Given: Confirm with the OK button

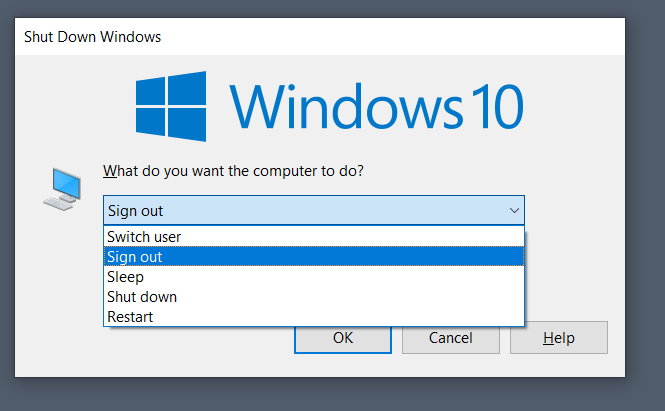Looking at the screenshot, I should pyautogui.click(x=343, y=338).
